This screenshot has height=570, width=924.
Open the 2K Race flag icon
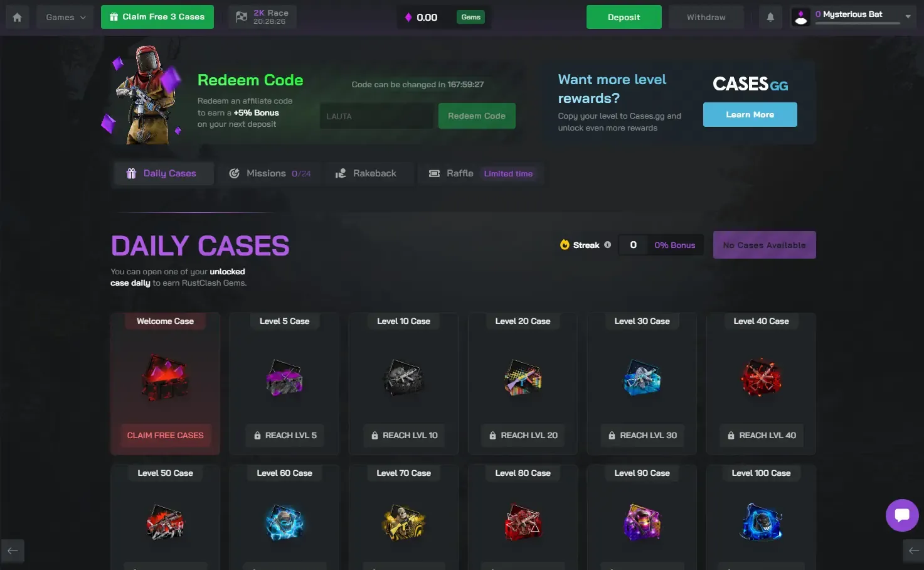(x=242, y=17)
